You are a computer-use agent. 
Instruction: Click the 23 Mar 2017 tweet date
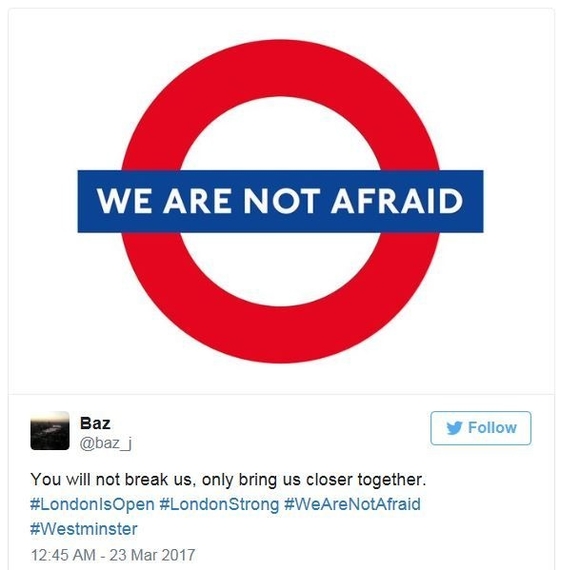point(152,555)
